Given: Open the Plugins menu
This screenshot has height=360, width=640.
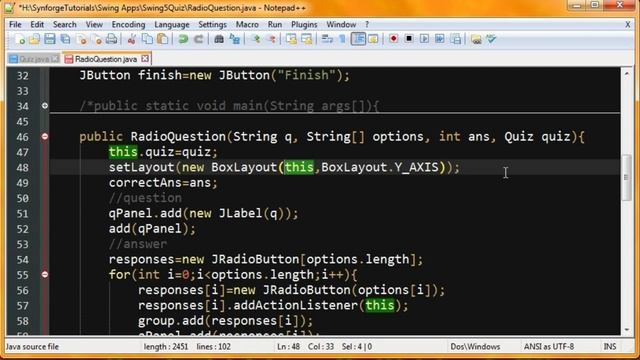Looking at the screenshot, I should [x=304, y=24].
